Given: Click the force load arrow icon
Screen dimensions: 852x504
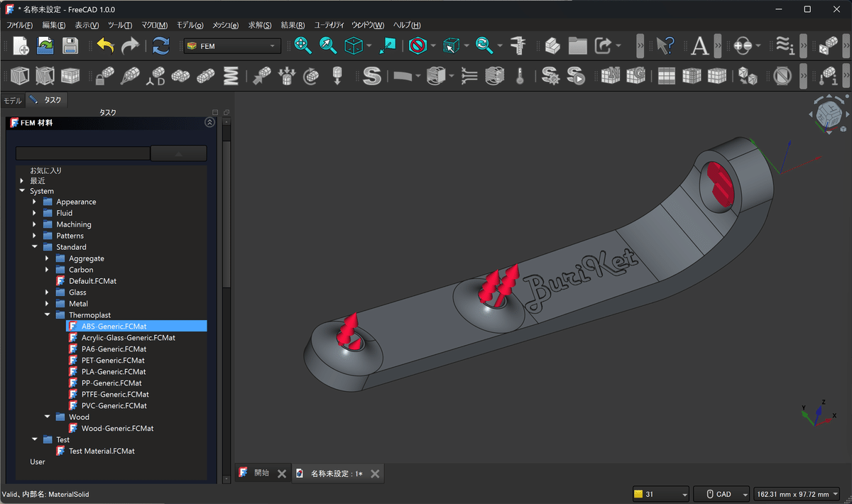Looking at the screenshot, I should pyautogui.click(x=262, y=75).
